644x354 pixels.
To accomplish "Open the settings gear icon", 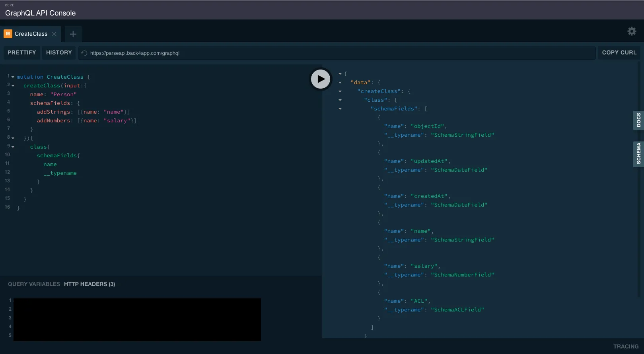I will pyautogui.click(x=632, y=31).
